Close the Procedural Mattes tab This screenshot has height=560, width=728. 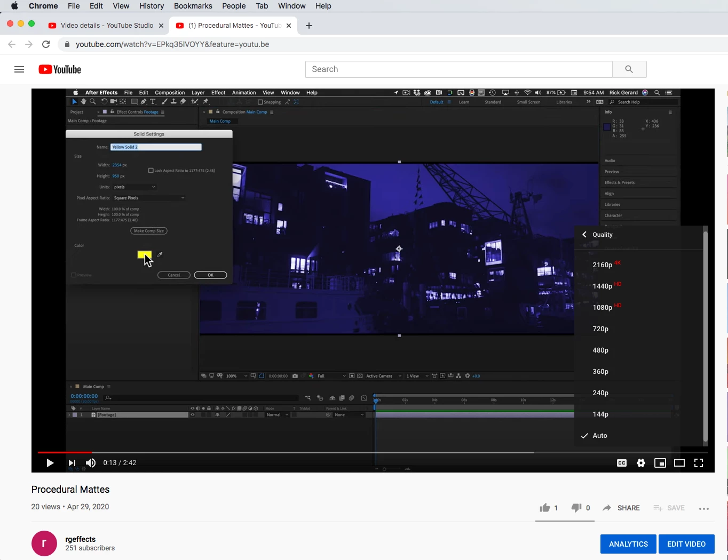[289, 26]
